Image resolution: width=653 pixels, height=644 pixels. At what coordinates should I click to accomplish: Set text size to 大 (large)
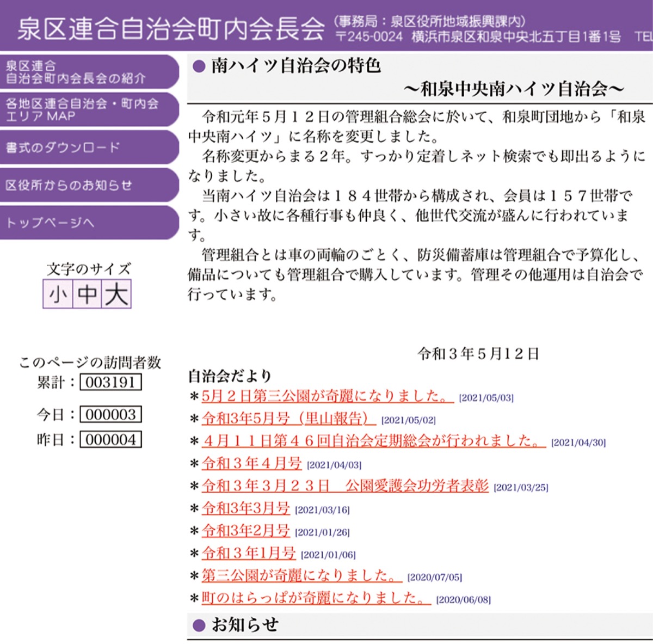[116, 295]
